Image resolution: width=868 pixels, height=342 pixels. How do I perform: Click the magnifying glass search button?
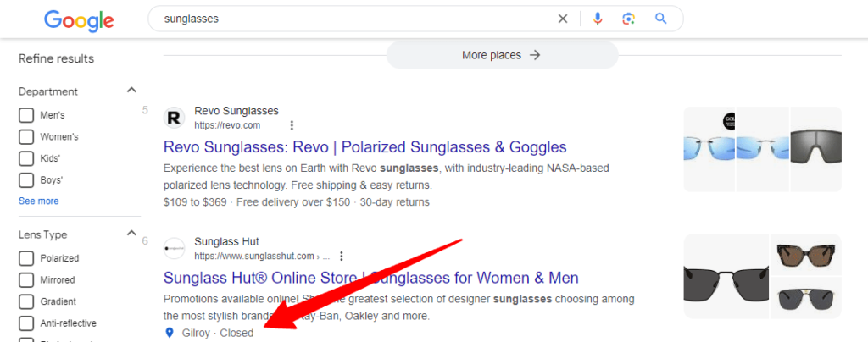661,19
